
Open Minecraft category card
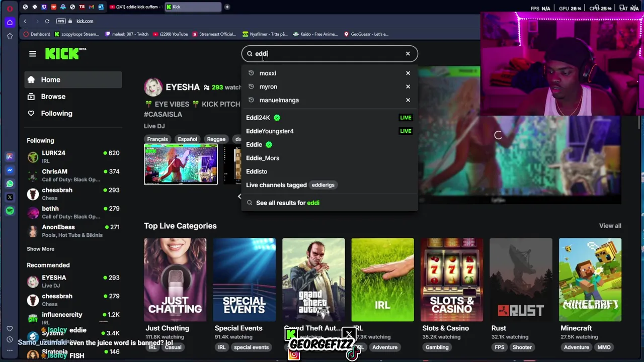point(590,280)
